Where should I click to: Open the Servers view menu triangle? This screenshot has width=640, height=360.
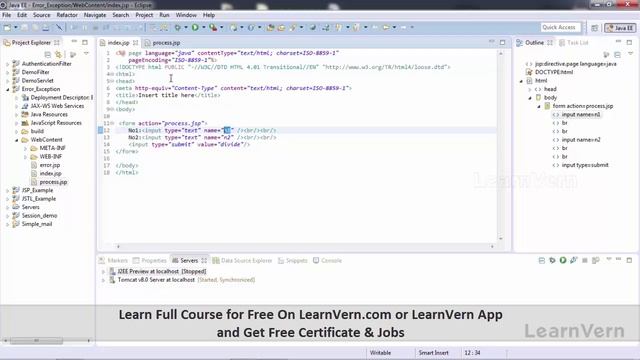point(609,260)
